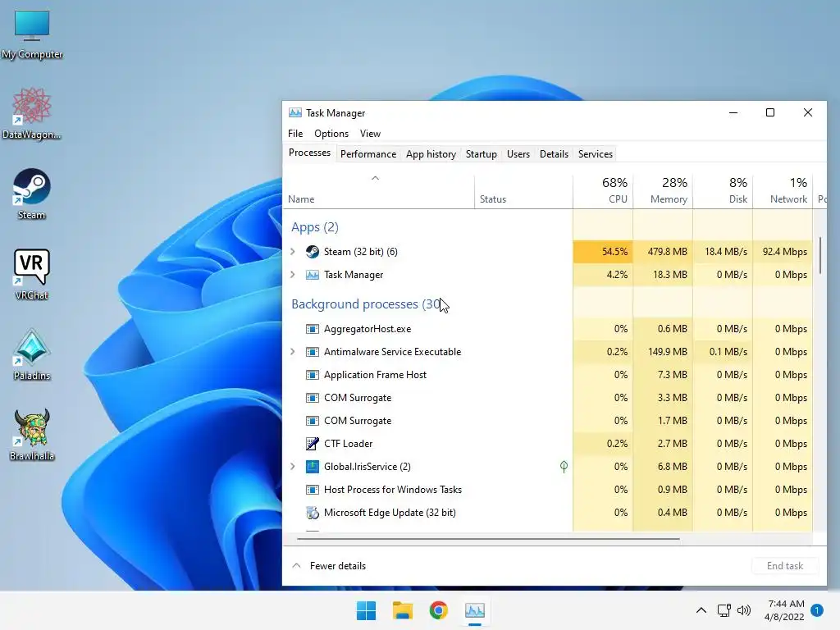This screenshot has height=630, width=840.
Task: Show hidden tray icons chevron
Action: [701, 610]
